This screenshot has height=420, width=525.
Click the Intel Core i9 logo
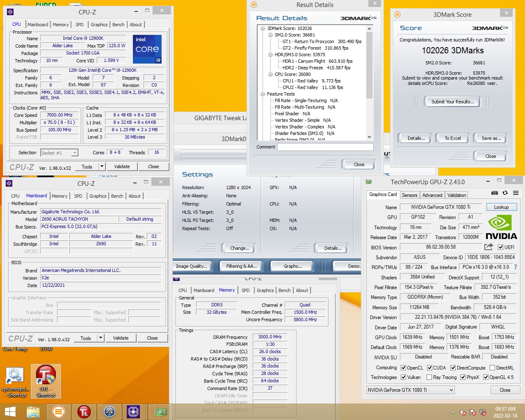point(147,49)
